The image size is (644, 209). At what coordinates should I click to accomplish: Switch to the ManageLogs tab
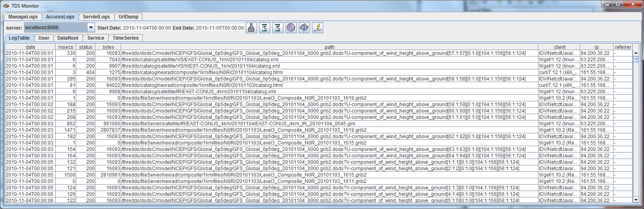click(23, 17)
